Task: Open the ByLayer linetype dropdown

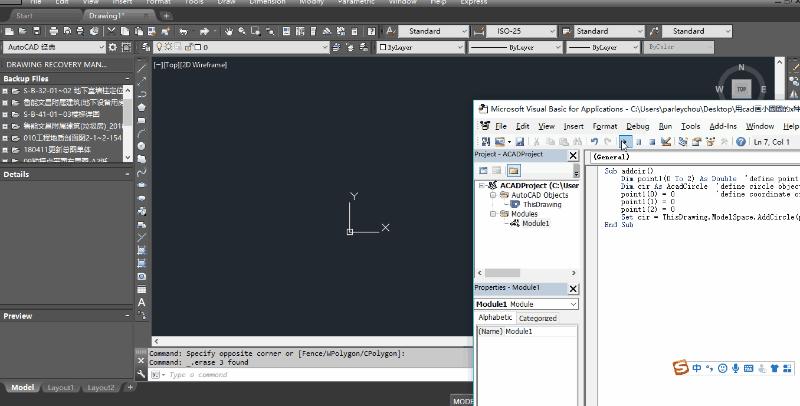Action: (515, 47)
